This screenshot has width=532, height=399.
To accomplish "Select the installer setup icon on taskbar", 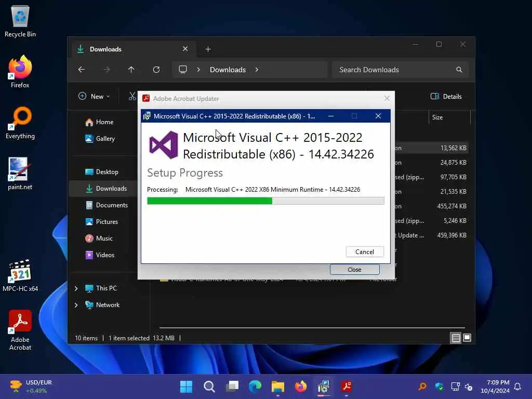I will click(324, 387).
